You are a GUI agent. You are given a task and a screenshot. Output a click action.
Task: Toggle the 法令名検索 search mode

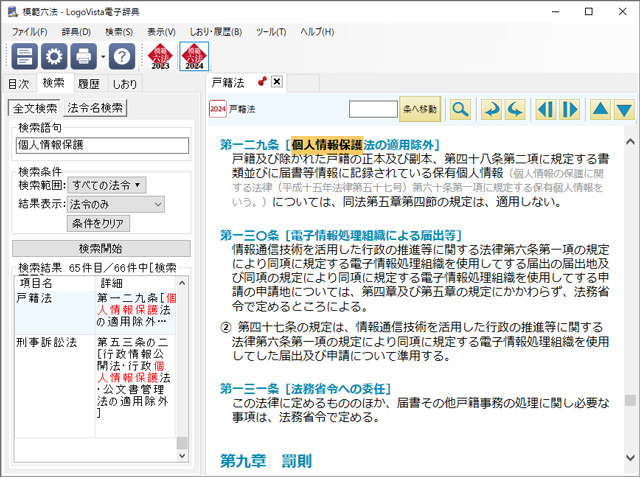click(95, 108)
